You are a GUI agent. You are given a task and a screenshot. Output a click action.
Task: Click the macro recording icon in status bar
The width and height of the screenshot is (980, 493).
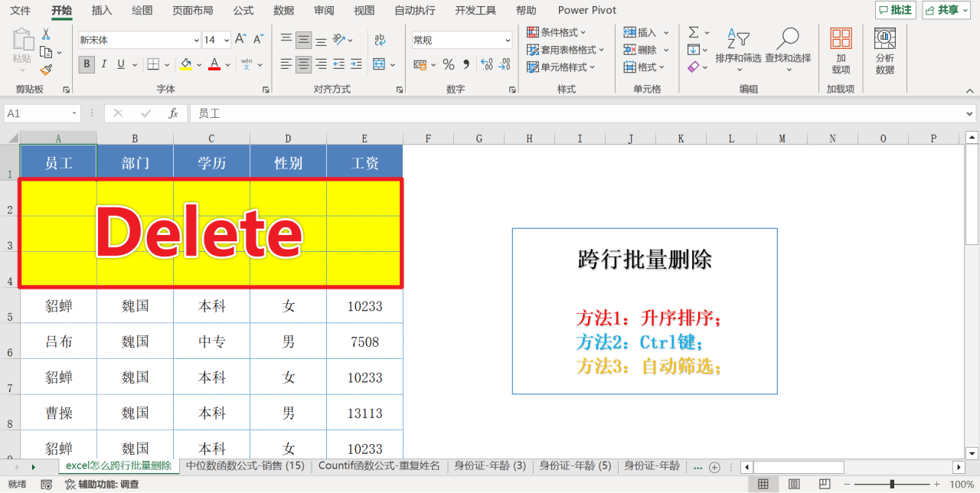click(47, 485)
